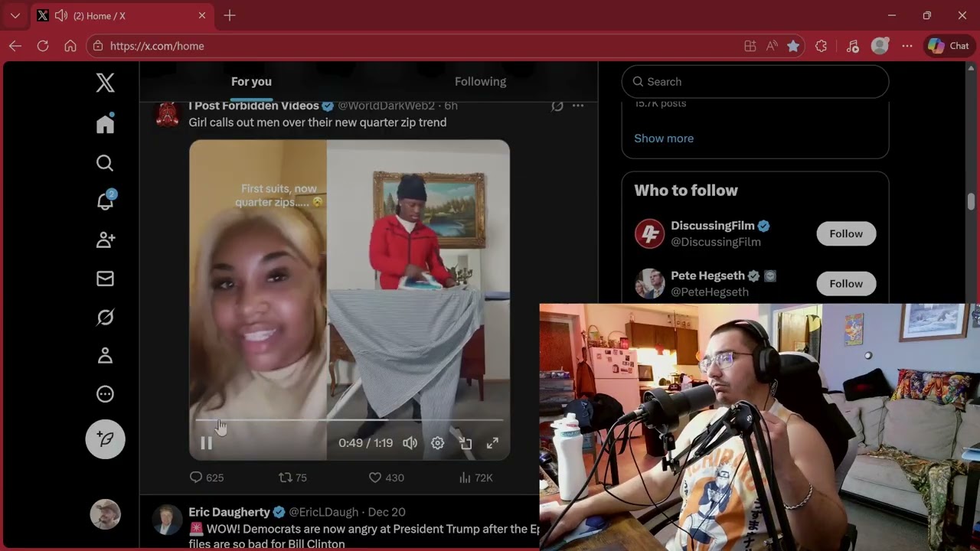The image size is (980, 551).
Task: Mute tab via speaker icon
Action: (x=60, y=15)
